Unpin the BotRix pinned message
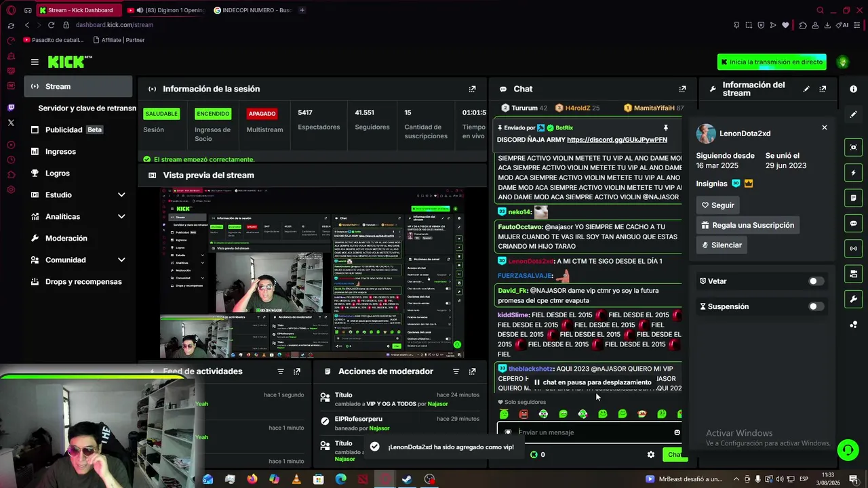Screen dimensions: 868x488 (x=666, y=127)
